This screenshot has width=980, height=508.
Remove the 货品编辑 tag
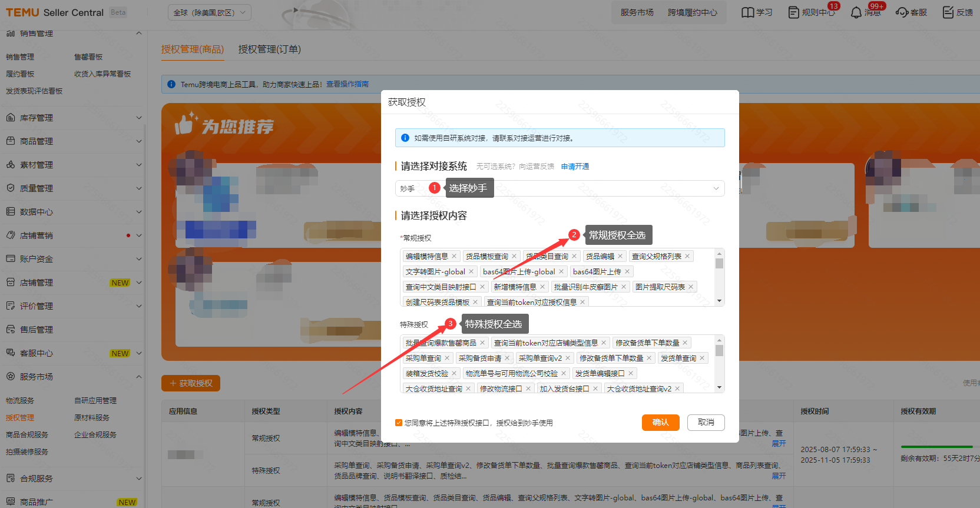click(620, 256)
